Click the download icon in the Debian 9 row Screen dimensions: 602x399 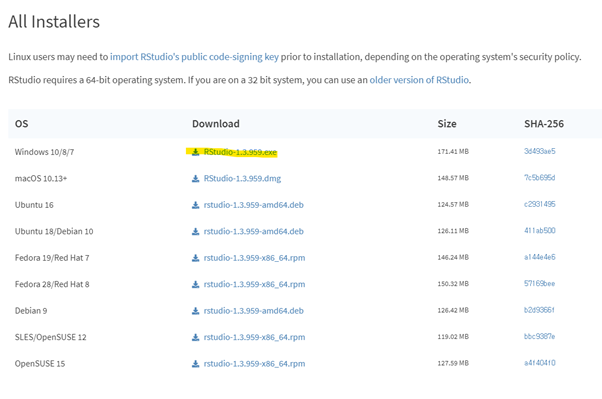point(195,311)
